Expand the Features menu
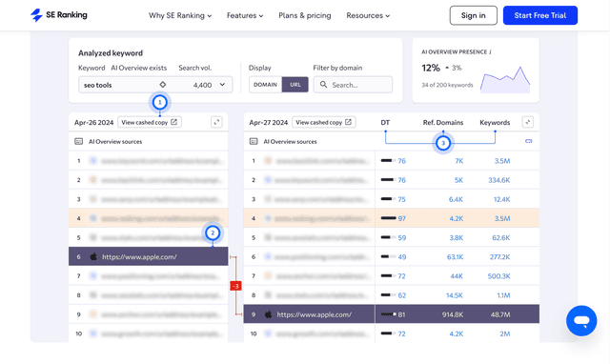 (245, 15)
